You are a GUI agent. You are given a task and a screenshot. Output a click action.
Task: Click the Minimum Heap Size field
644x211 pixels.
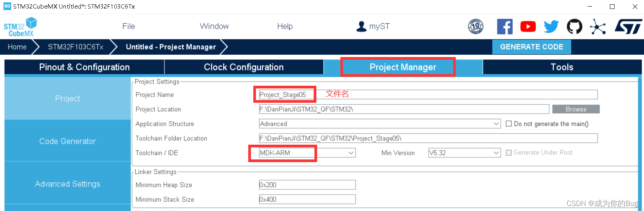click(x=307, y=185)
